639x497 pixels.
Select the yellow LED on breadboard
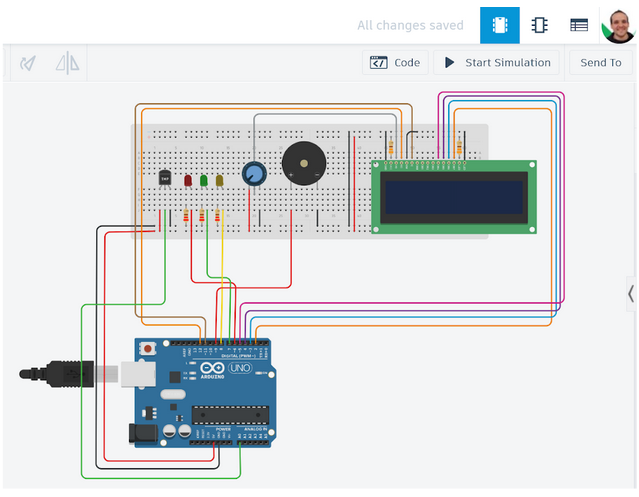[x=219, y=181]
